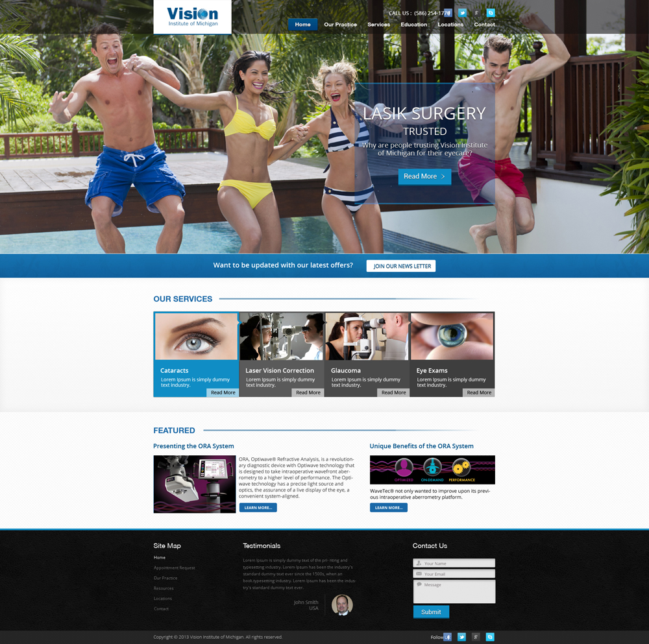
Task: Open the Services menu item
Action: tap(379, 25)
